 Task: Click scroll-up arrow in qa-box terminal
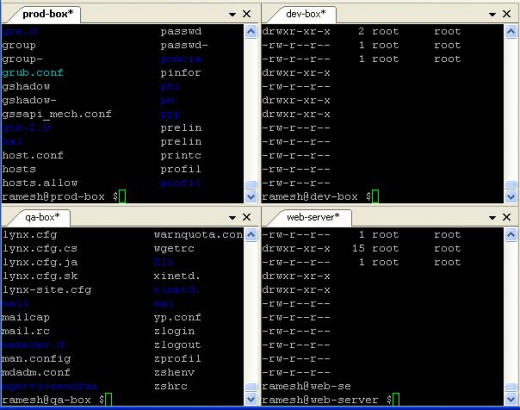tap(251, 235)
